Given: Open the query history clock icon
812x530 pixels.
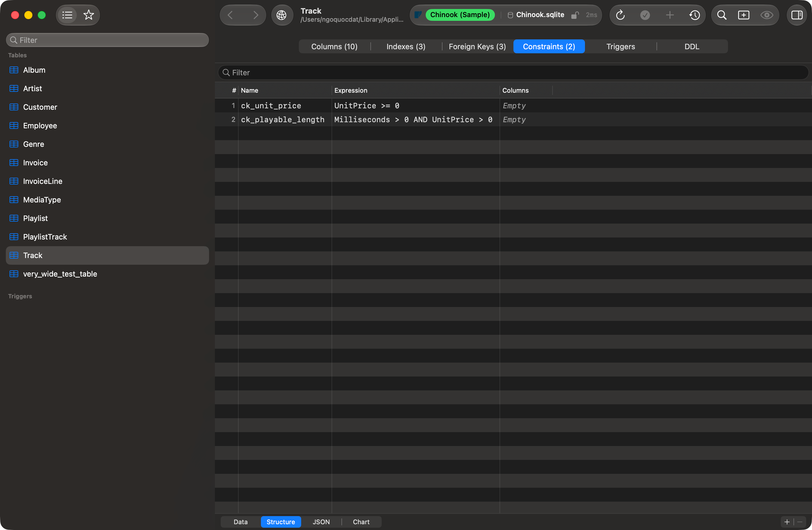Looking at the screenshot, I should coord(695,15).
